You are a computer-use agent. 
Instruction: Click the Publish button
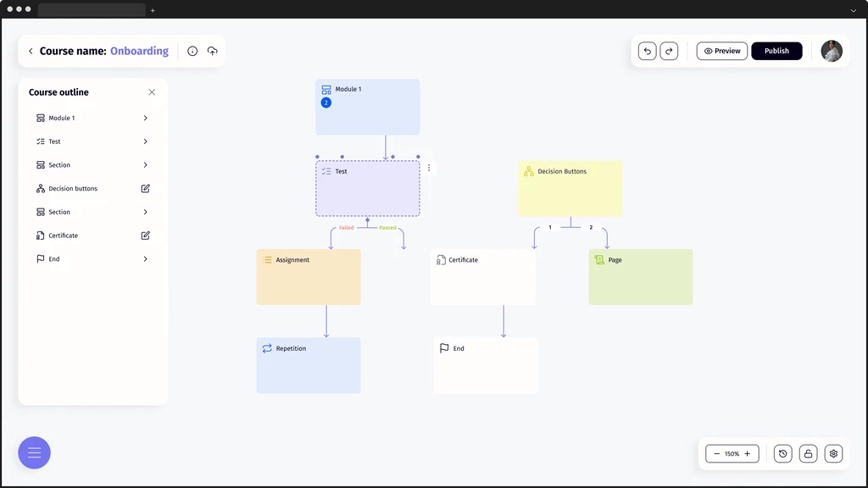pyautogui.click(x=776, y=51)
